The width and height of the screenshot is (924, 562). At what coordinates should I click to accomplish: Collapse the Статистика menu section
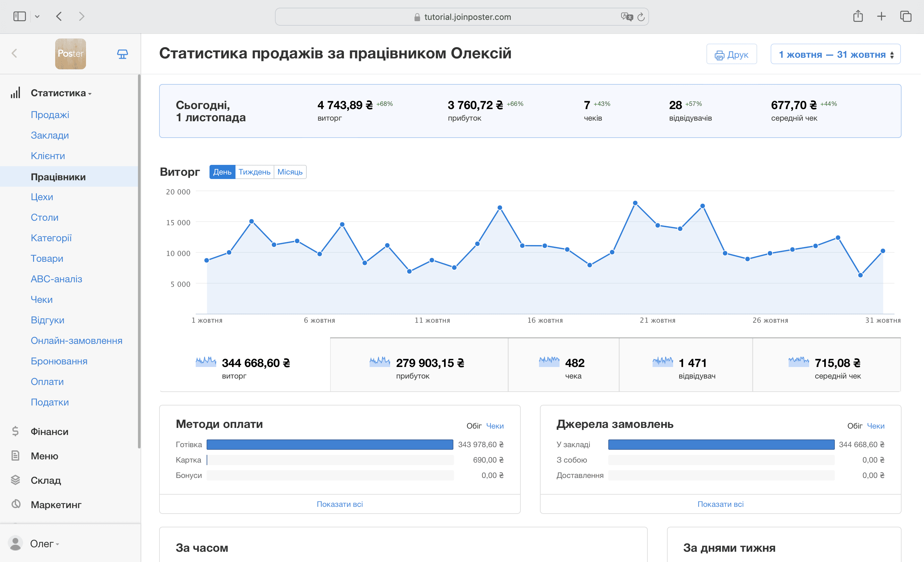click(61, 93)
